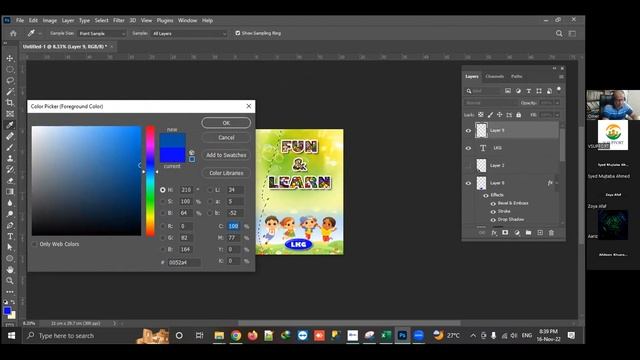Open the Window menu
Viewport: 640px width, 360px height.
[x=187, y=20]
